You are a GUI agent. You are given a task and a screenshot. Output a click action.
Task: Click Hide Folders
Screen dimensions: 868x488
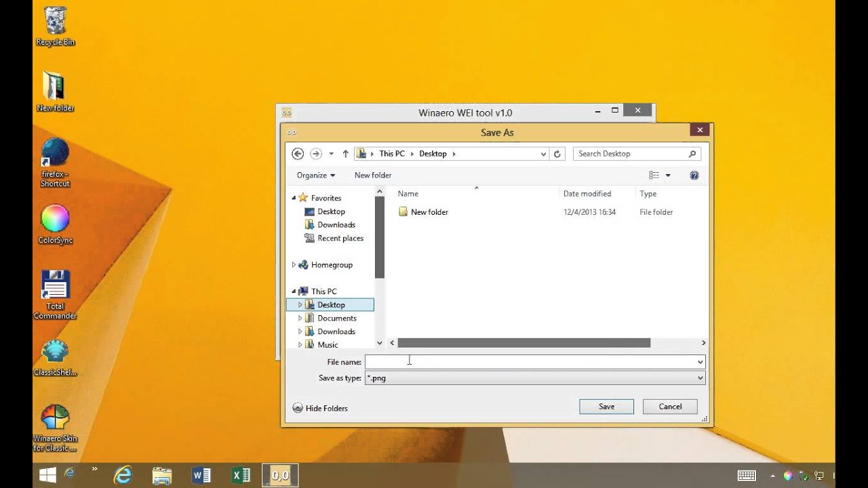point(320,408)
